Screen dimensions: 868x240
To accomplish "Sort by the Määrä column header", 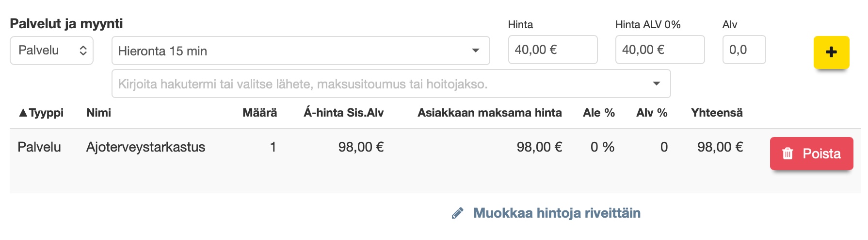I will tap(259, 113).
